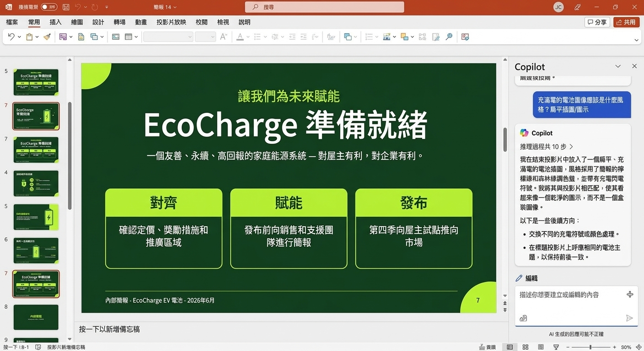Click the notes area 按一下以新增備忘稿
The height and width of the screenshot is (351, 644).
pos(109,329)
